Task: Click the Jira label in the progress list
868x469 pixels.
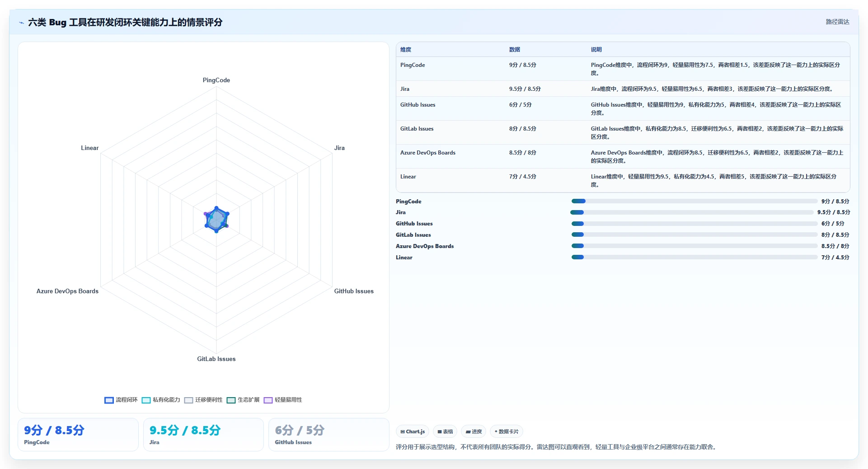Action: coord(401,212)
